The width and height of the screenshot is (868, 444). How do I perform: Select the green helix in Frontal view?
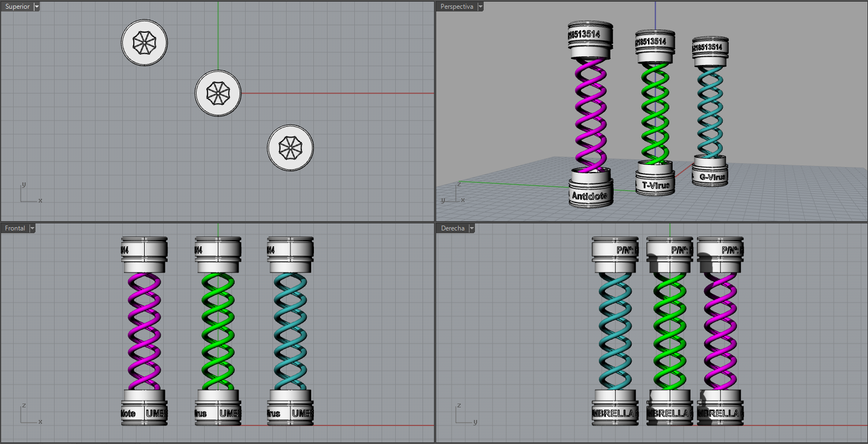[x=218, y=331]
